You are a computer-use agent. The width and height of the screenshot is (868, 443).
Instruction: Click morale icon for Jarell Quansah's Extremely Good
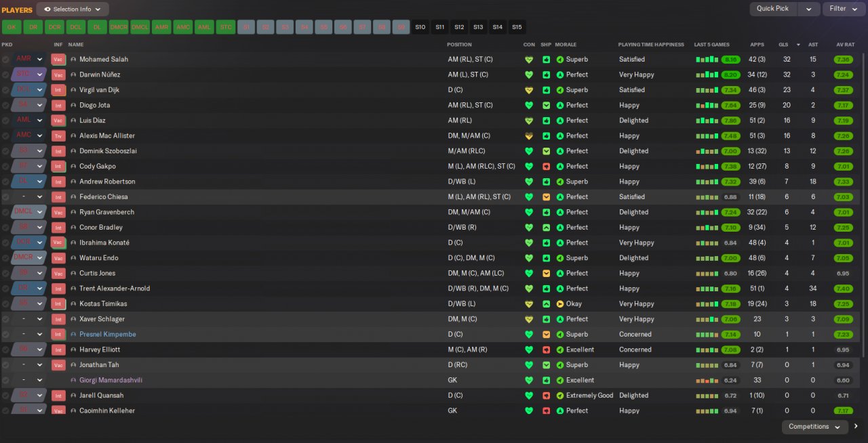(560, 396)
